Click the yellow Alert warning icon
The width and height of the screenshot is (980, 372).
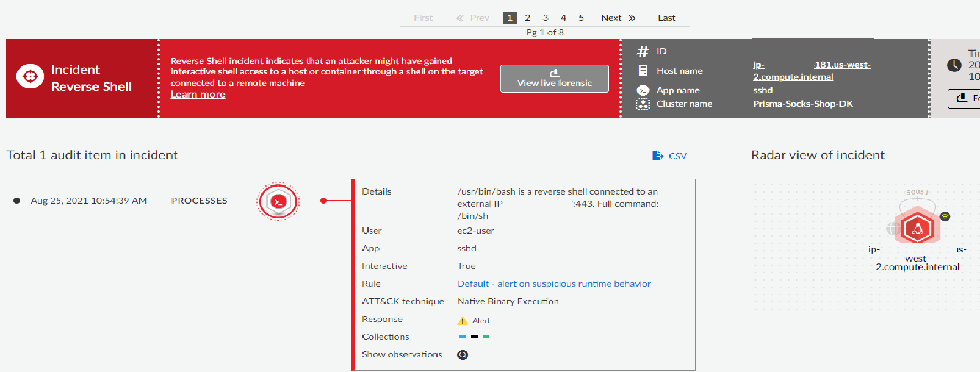point(463,321)
